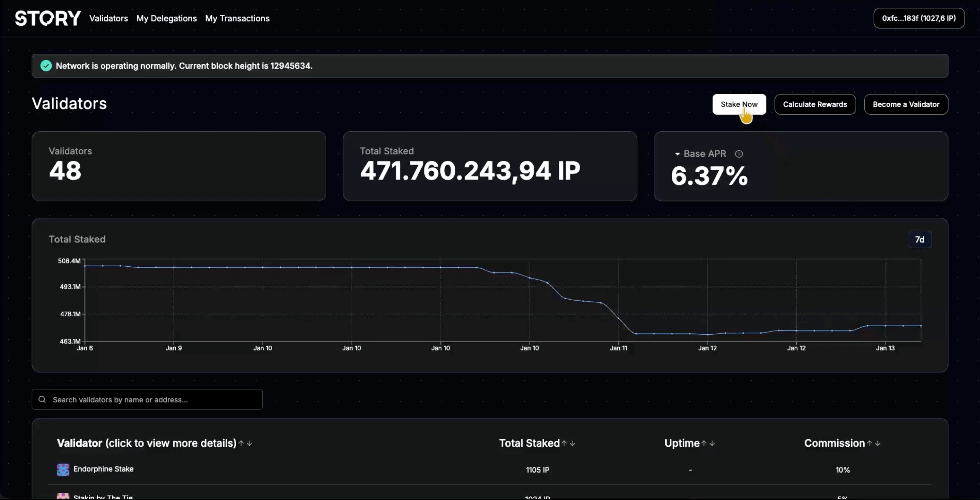Click the Jan 6 chart axis label

click(85, 348)
